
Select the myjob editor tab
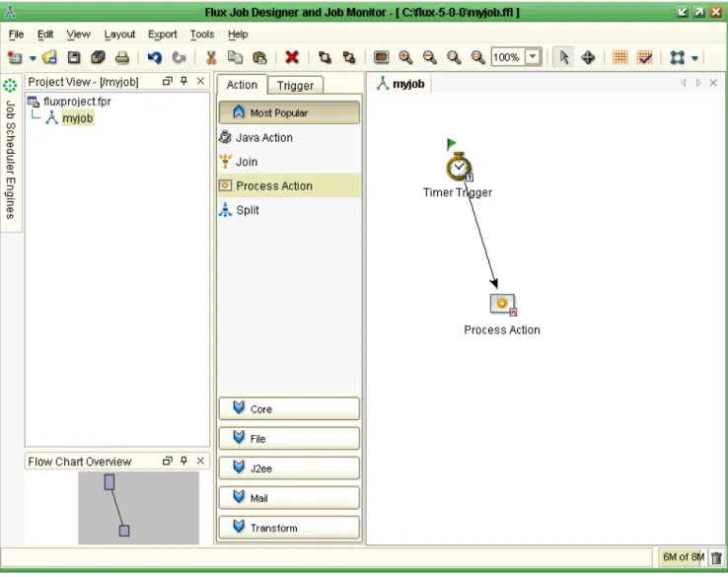pyautogui.click(x=400, y=84)
